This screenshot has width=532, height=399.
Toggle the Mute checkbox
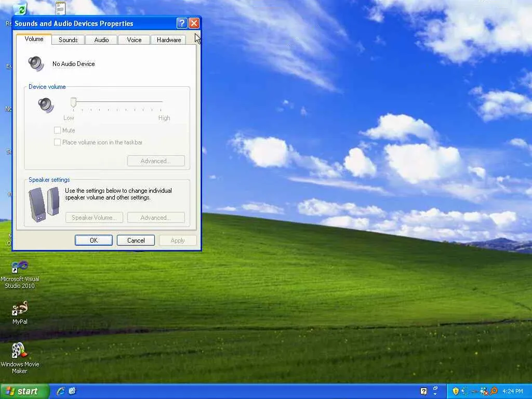click(57, 130)
